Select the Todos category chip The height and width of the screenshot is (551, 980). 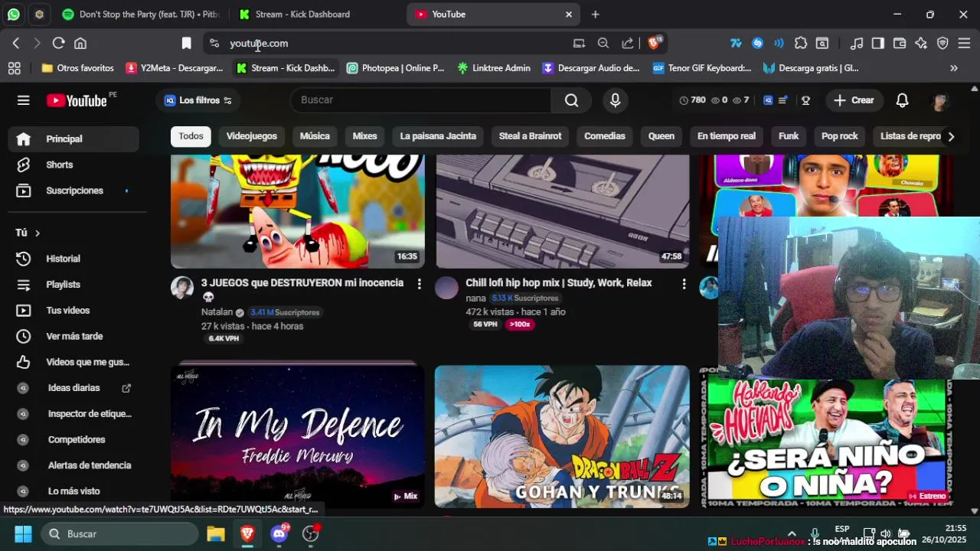(191, 136)
